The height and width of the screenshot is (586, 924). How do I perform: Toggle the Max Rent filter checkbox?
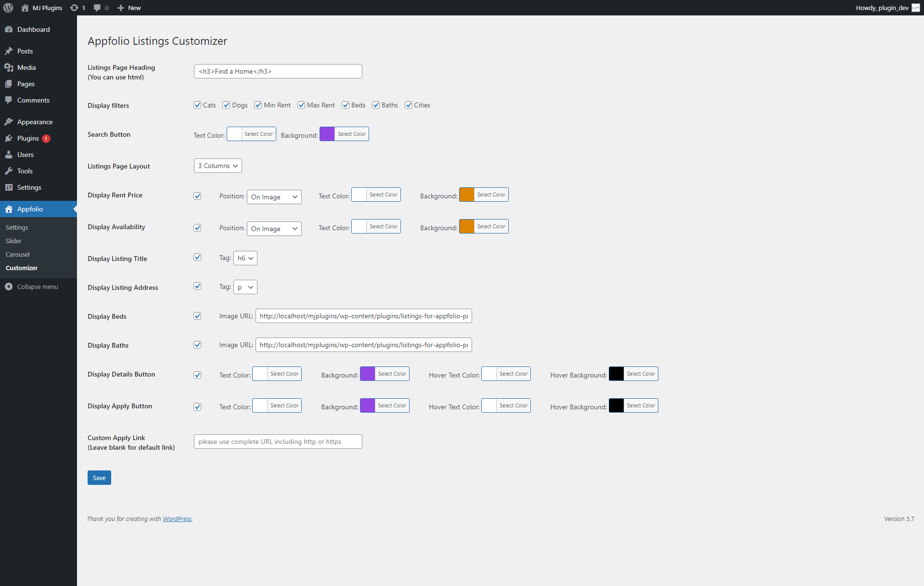[x=301, y=105]
